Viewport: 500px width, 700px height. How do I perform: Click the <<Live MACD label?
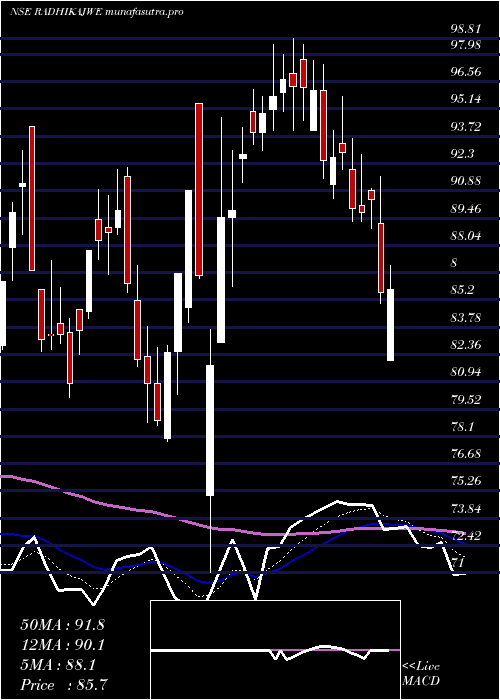[x=421, y=673]
